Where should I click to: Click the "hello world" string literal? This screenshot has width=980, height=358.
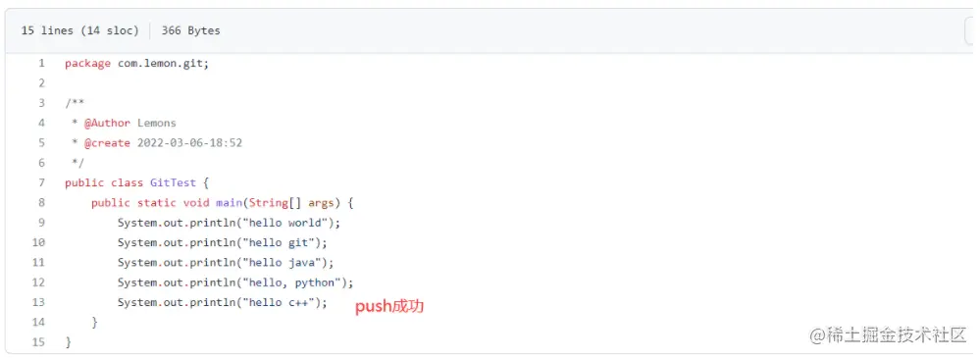pyautogui.click(x=285, y=223)
